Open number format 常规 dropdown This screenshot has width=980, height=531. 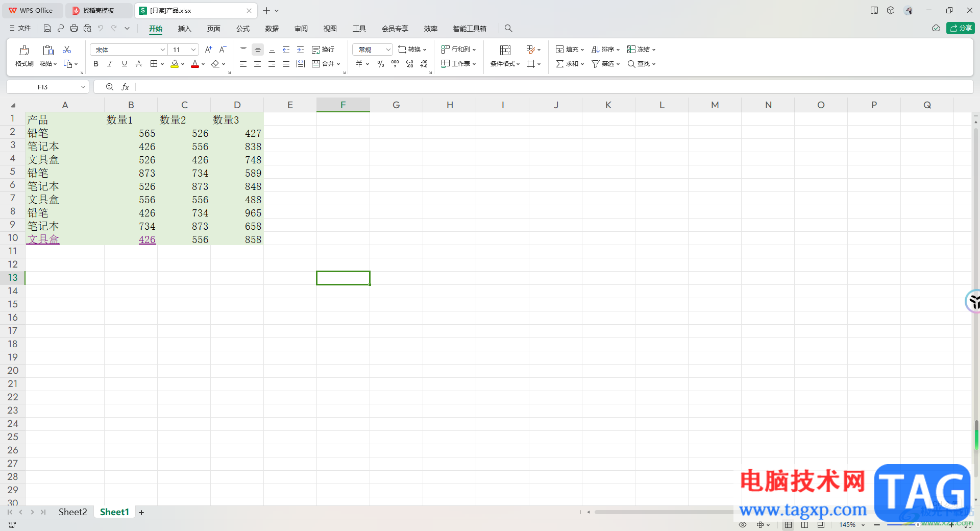(x=388, y=50)
